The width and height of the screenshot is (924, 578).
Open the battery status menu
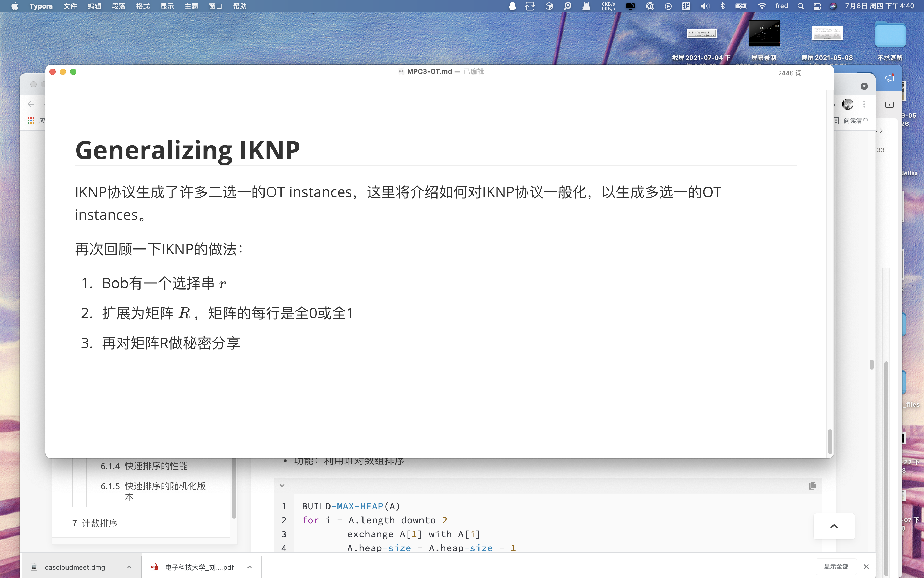741,6
